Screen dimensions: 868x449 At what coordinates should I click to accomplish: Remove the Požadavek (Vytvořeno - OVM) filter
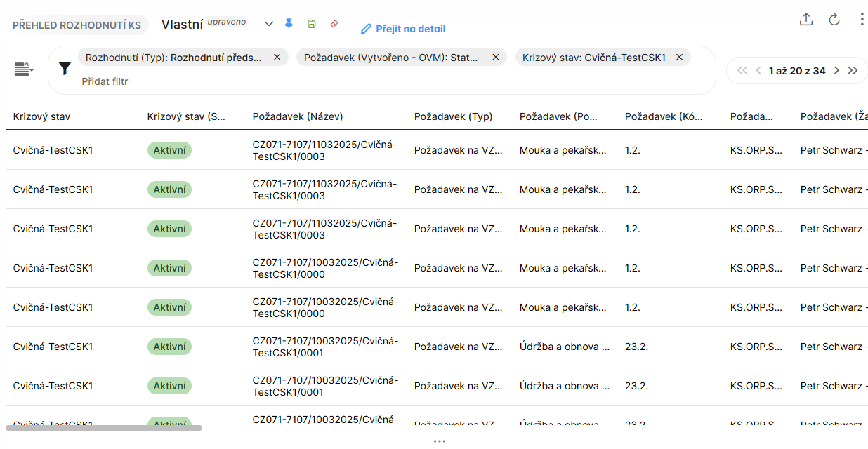[495, 58]
